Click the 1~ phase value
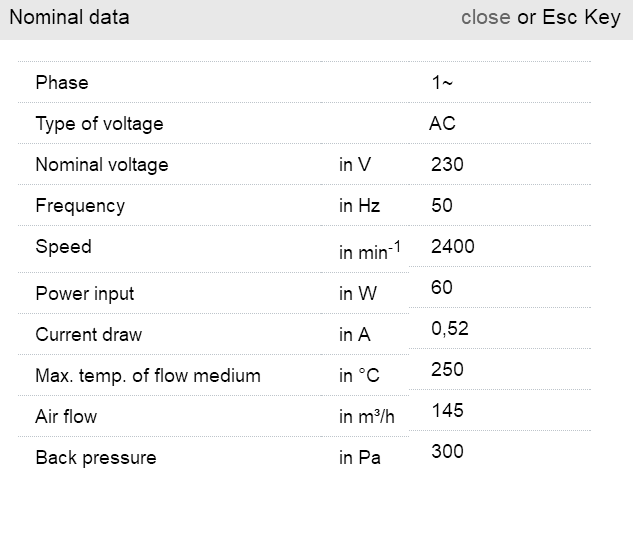Viewport: 633px width, 536px height. [443, 83]
